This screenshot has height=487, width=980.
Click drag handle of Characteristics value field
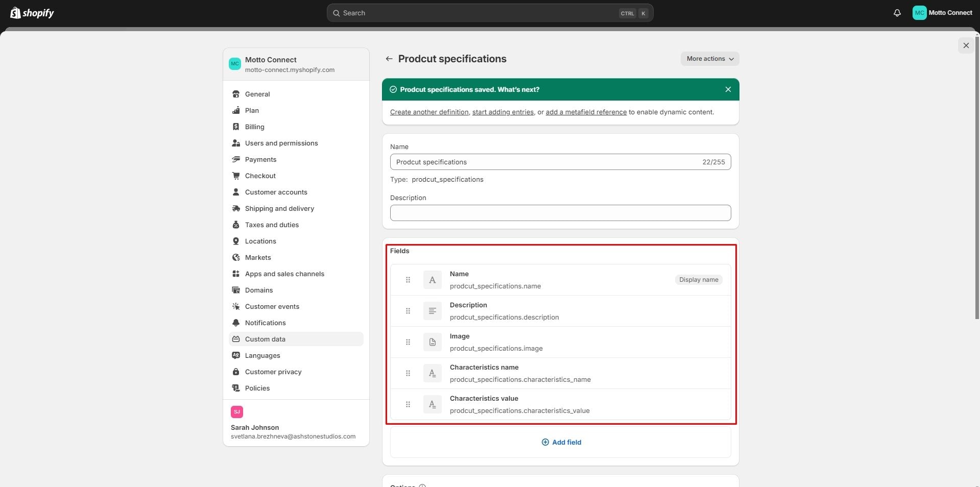tap(408, 404)
